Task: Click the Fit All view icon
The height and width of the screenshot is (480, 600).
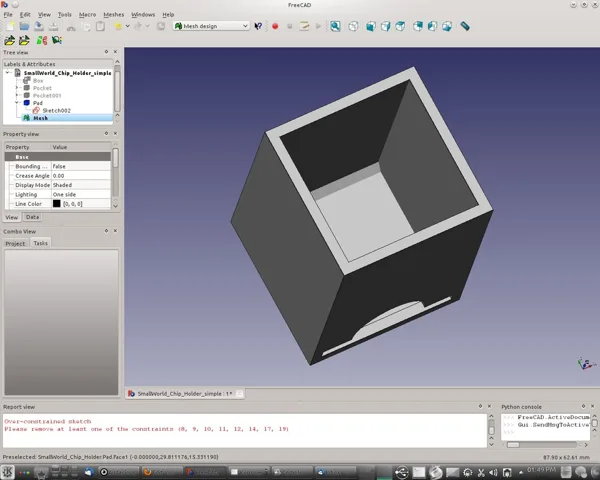Action: pyautogui.click(x=335, y=26)
